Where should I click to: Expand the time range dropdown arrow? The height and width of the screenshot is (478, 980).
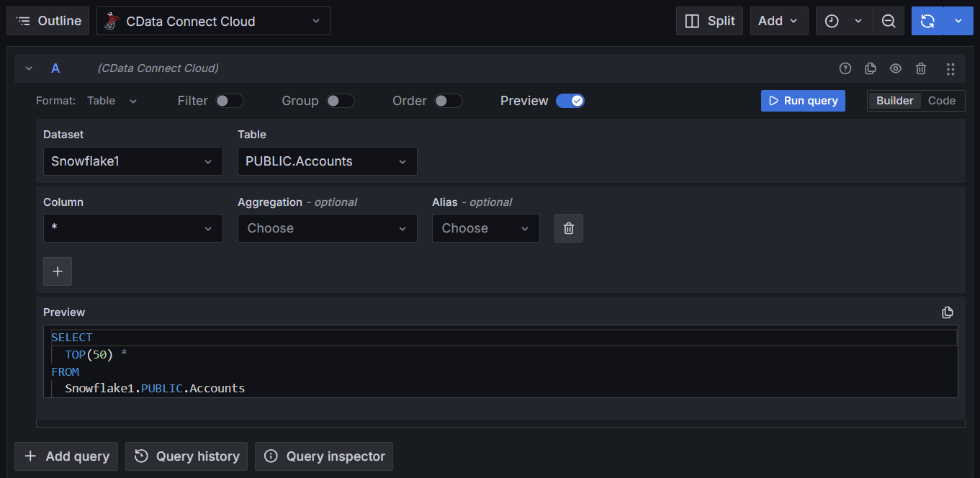pyautogui.click(x=858, y=22)
